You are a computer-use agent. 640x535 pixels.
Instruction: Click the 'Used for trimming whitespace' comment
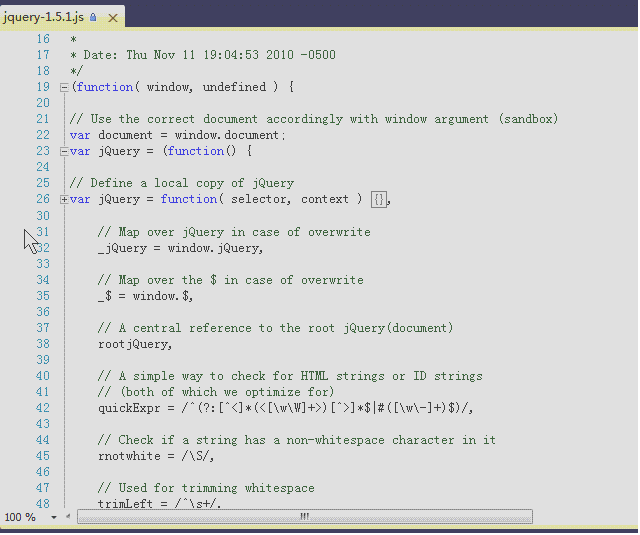206,488
